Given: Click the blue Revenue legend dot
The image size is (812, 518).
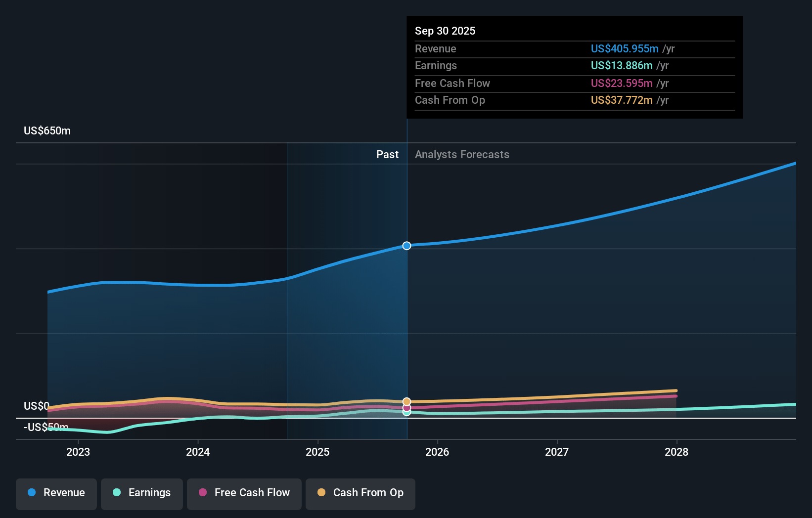Looking at the screenshot, I should [x=32, y=493].
